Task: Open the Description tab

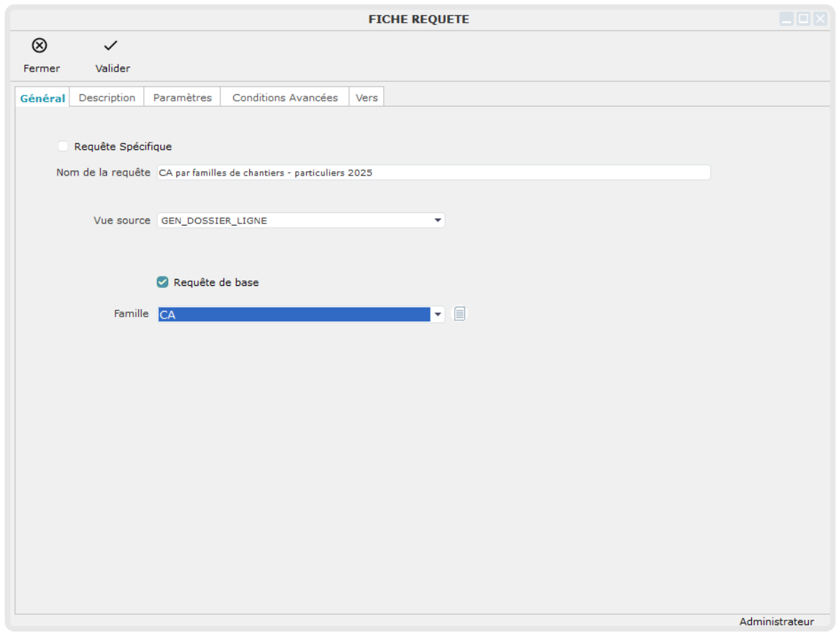Action: coord(107,98)
